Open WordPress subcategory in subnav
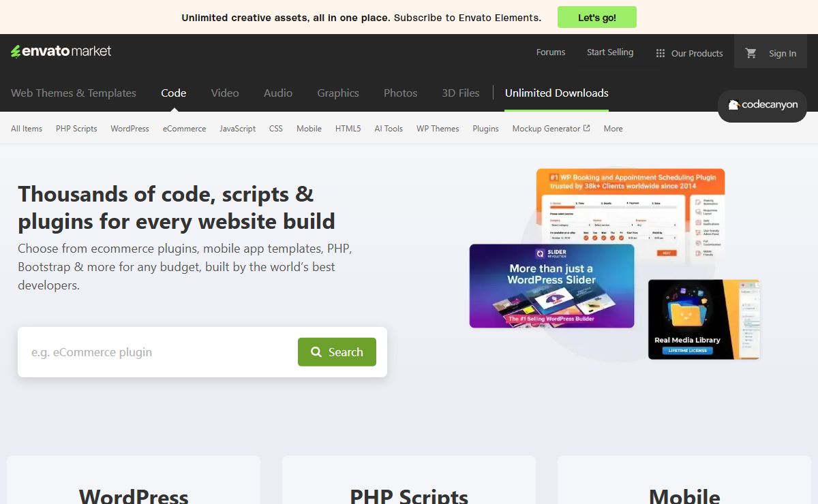The height and width of the screenshot is (504, 818). (130, 129)
